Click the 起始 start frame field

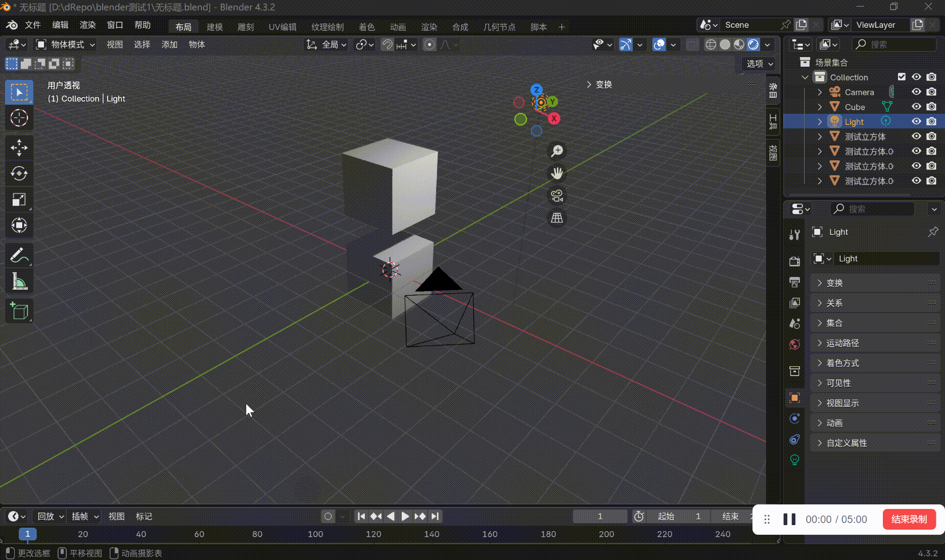click(x=679, y=516)
